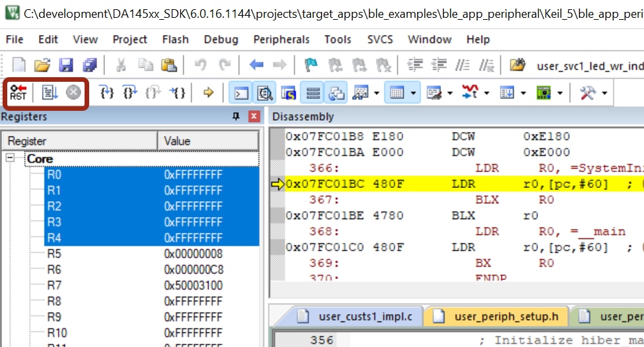Pin the Registers panel
This screenshot has height=347, width=644.
(x=235, y=117)
